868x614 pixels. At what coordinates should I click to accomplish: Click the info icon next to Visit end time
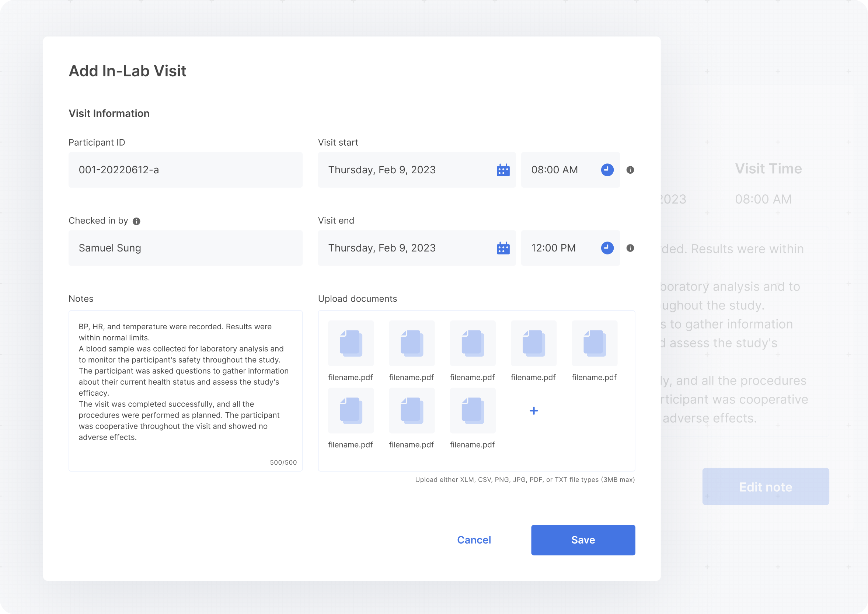point(630,248)
